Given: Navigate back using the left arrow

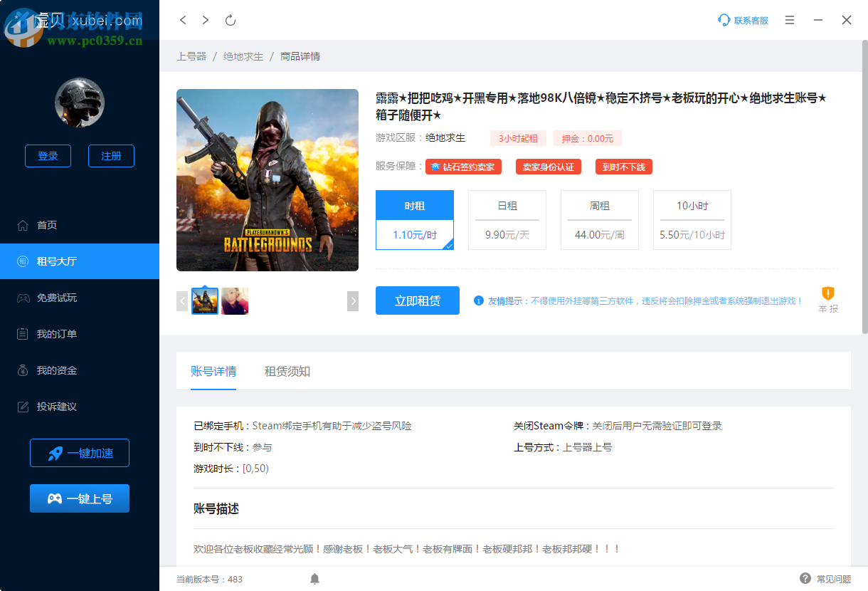Looking at the screenshot, I should [x=183, y=20].
